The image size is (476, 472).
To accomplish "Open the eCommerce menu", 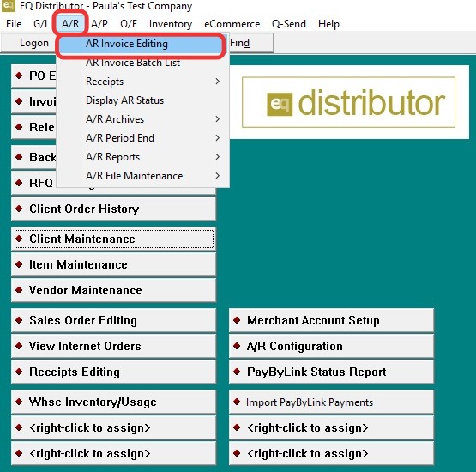I will (x=232, y=24).
